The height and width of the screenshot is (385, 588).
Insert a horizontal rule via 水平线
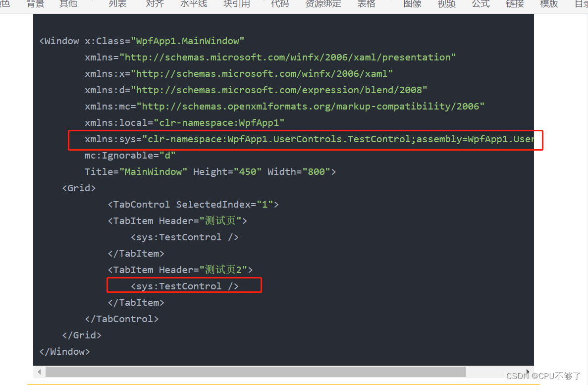tap(194, 4)
